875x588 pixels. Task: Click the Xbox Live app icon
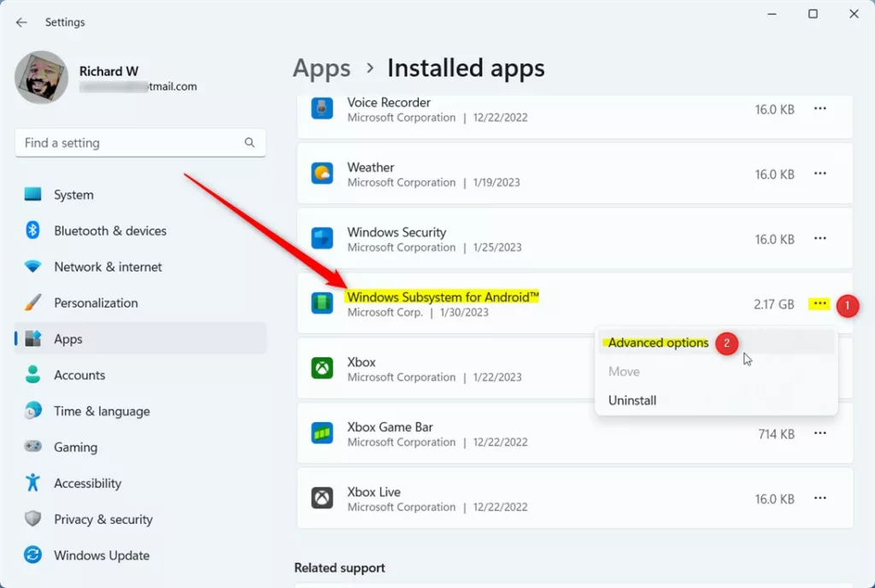322,498
